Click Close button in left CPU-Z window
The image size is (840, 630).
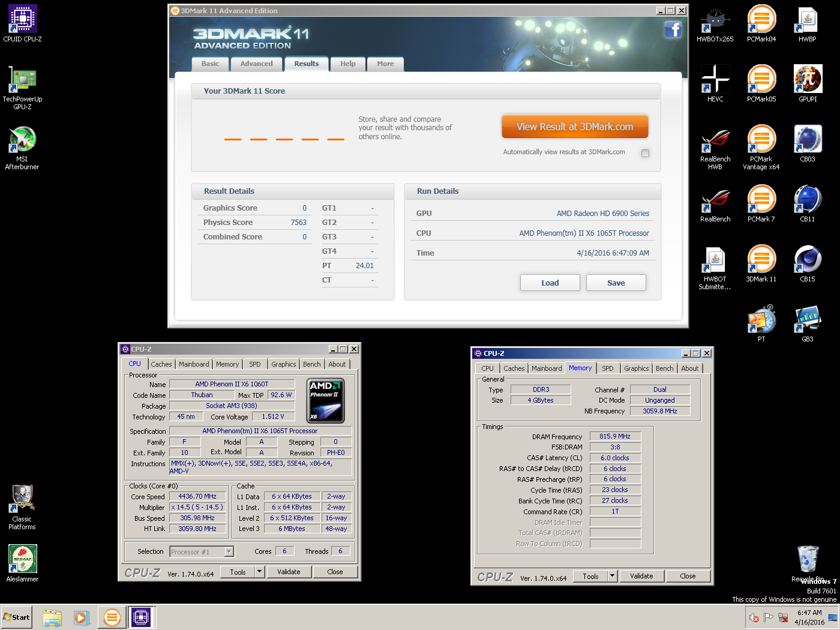coord(335,572)
